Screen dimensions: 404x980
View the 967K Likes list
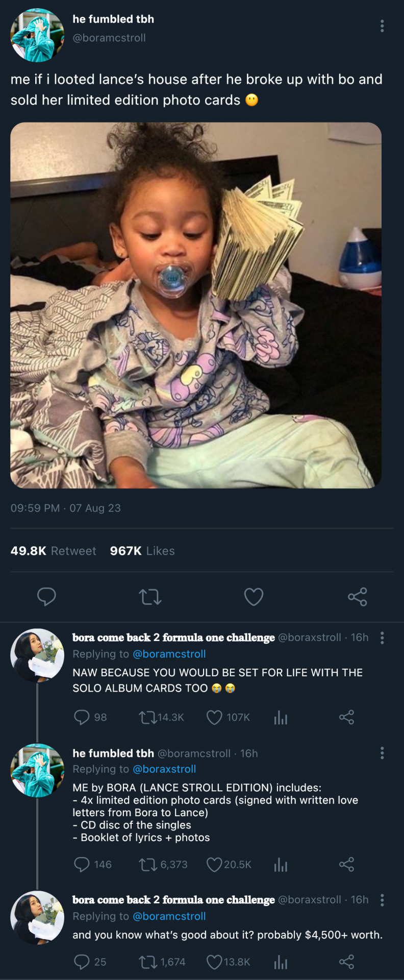(x=142, y=551)
